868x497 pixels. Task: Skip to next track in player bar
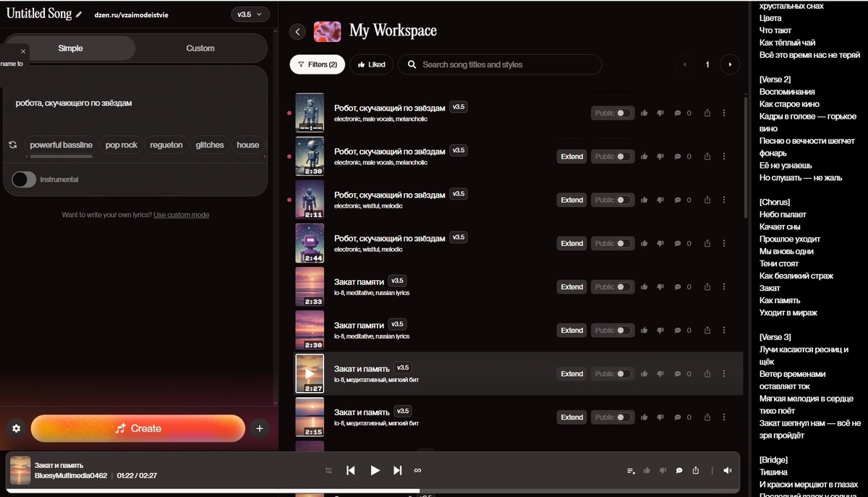(397, 470)
